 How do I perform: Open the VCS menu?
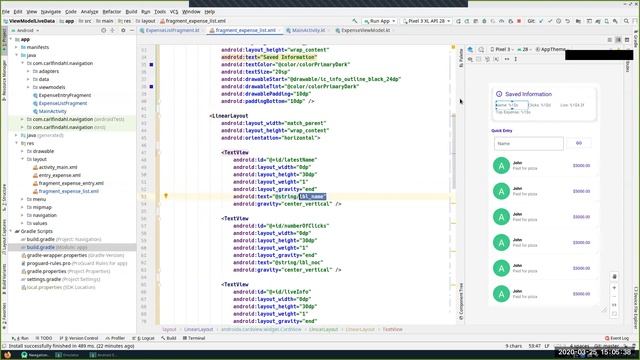pos(174,12)
